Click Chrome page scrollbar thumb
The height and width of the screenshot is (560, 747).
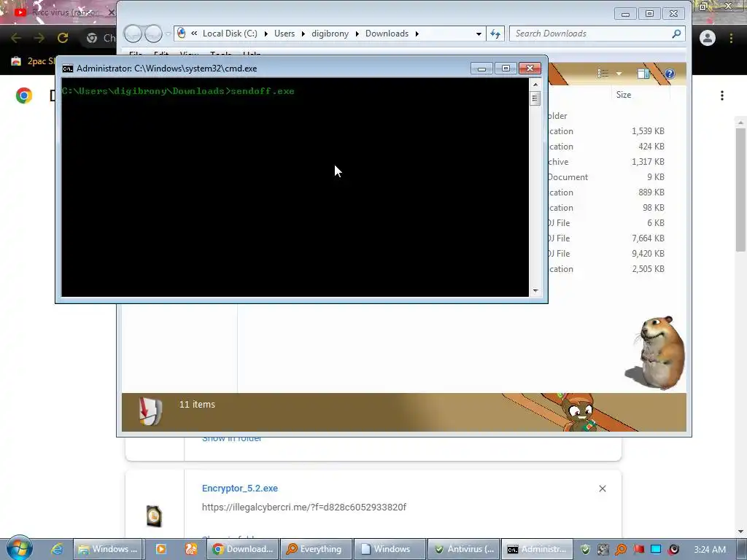tap(740, 188)
